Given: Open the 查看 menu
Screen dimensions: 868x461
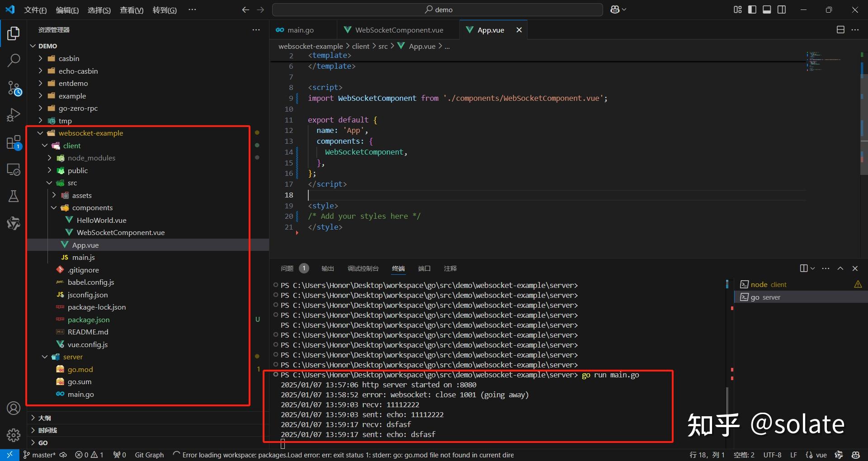Looking at the screenshot, I should [131, 10].
